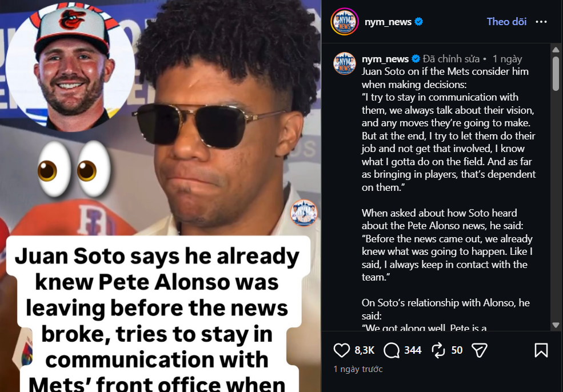Click the 50 reposts count
563x392 pixels.
click(x=457, y=350)
